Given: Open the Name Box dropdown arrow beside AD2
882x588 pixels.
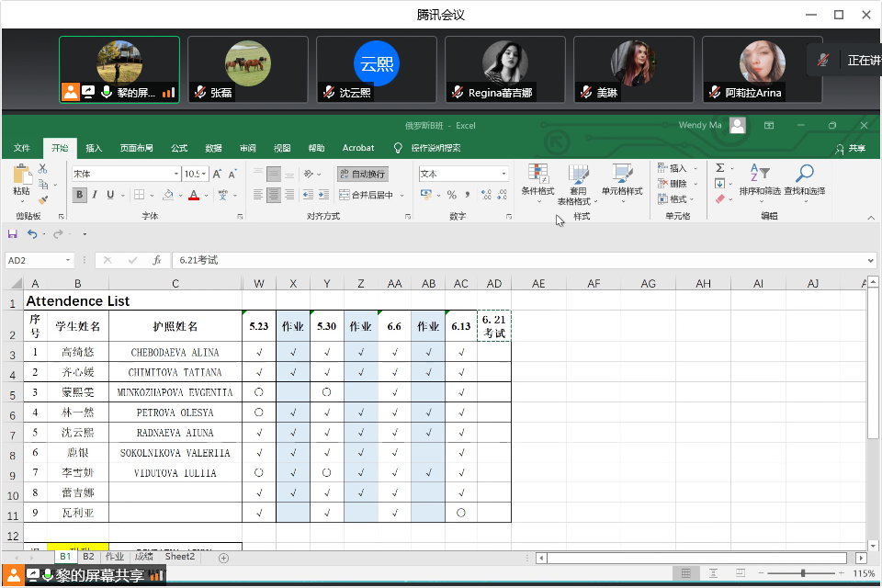Looking at the screenshot, I should (x=68, y=261).
